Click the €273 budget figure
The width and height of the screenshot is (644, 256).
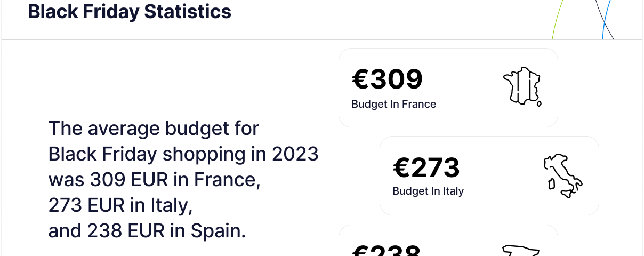[426, 167]
